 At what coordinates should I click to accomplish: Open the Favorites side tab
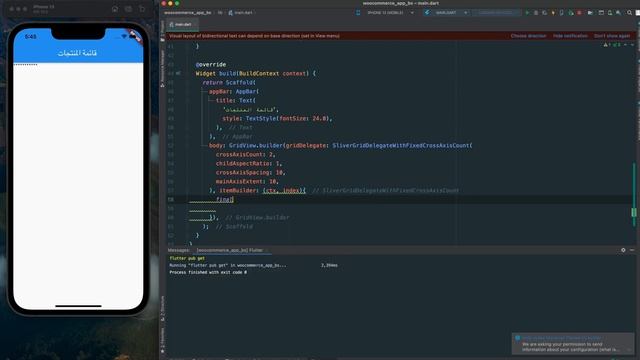(x=162, y=339)
